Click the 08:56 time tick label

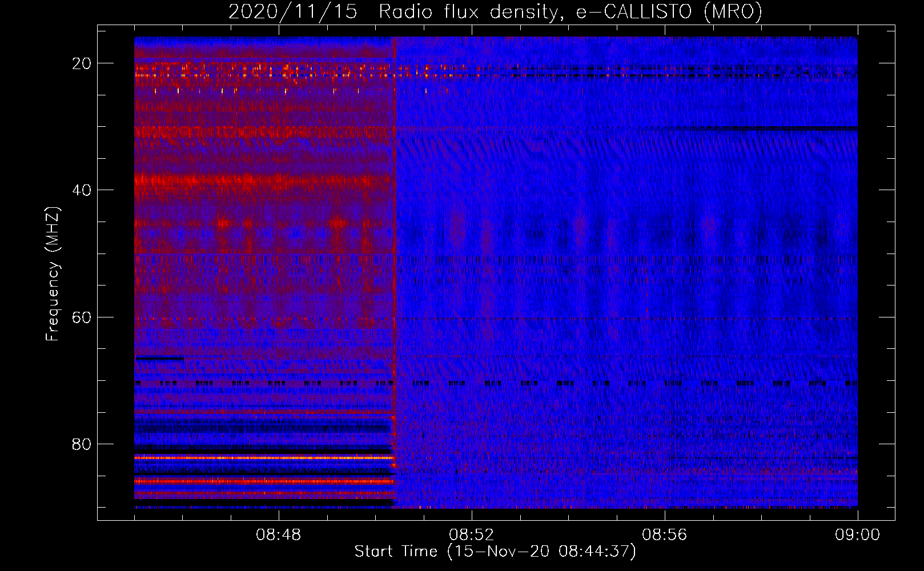pyautogui.click(x=665, y=535)
